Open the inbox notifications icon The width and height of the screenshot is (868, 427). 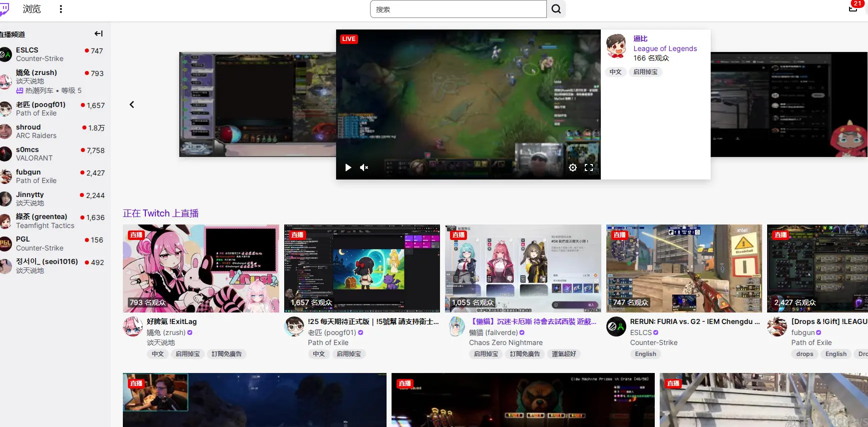[x=853, y=8]
